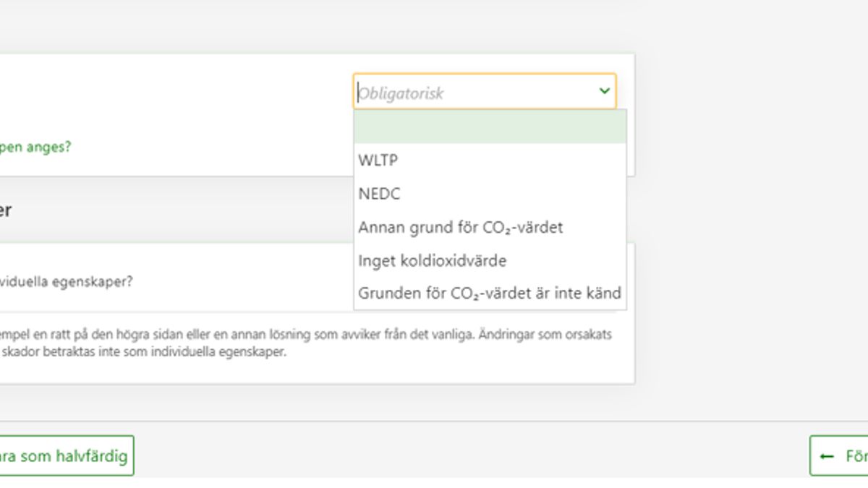Click the horizontal divider above the footer buttons
The image size is (868, 488).
point(434,421)
